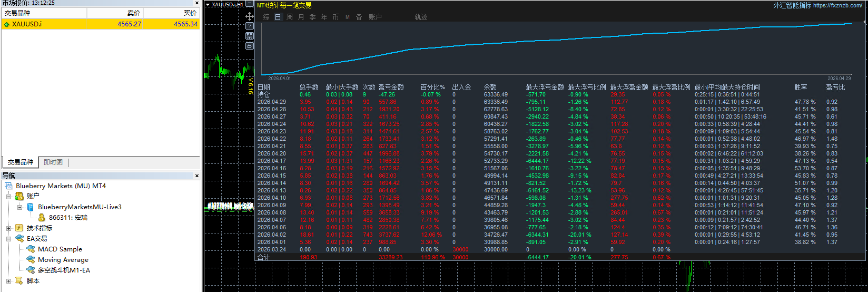Click the 多空战斗机M1-EA expert advisor
Viewport: 868px width, 292px height.
[63, 270]
